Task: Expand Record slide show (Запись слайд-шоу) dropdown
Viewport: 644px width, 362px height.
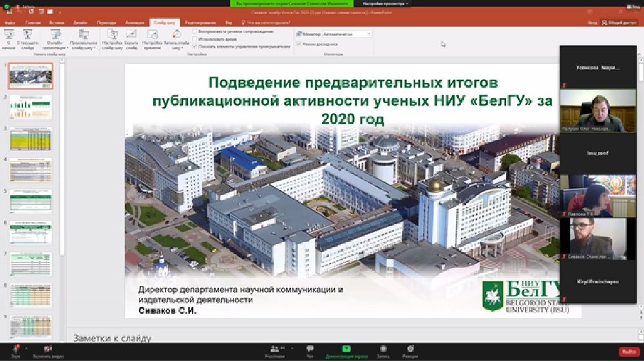Action: click(176, 48)
